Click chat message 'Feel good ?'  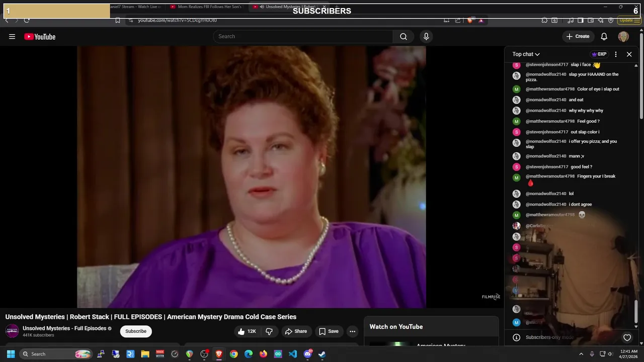click(588, 121)
